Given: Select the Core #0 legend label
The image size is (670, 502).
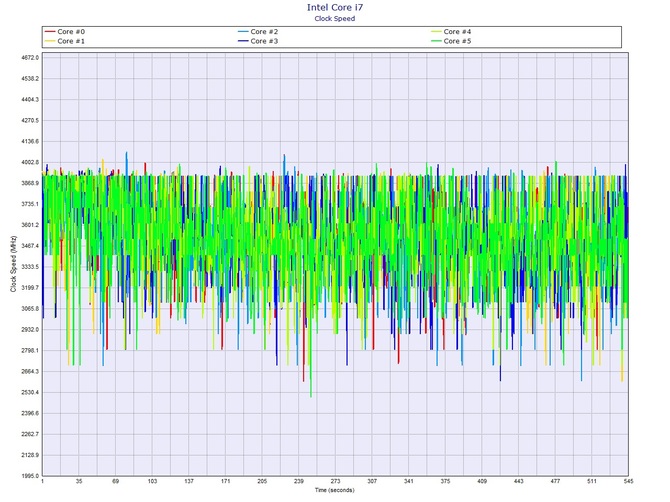Looking at the screenshot, I should click(x=72, y=32).
